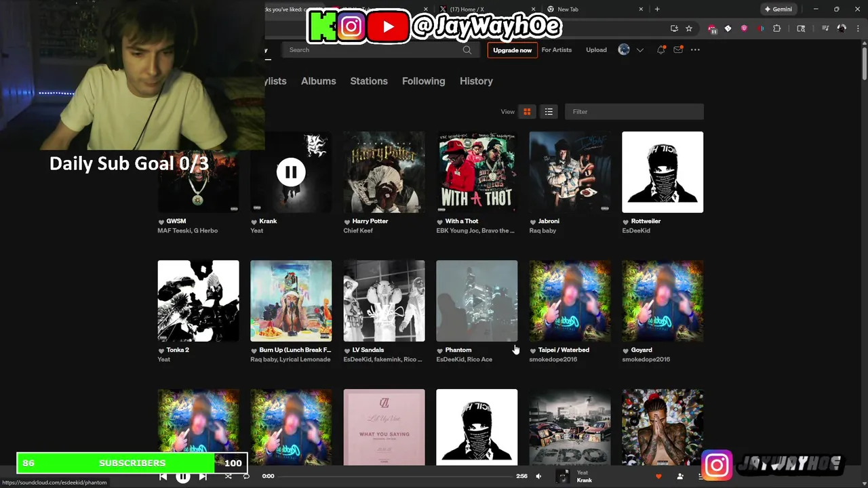The image size is (868, 488).
Task: Open the Yeat artist link in the player
Action: point(583,472)
